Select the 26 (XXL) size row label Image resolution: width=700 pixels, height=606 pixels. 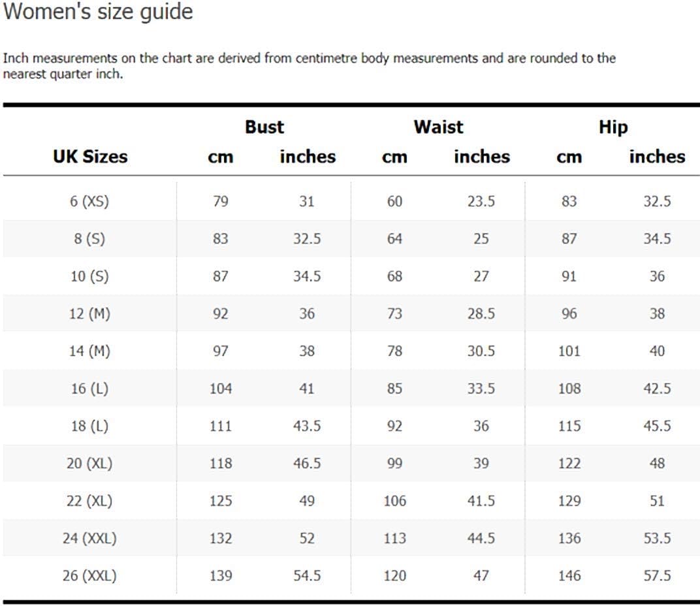(89, 577)
